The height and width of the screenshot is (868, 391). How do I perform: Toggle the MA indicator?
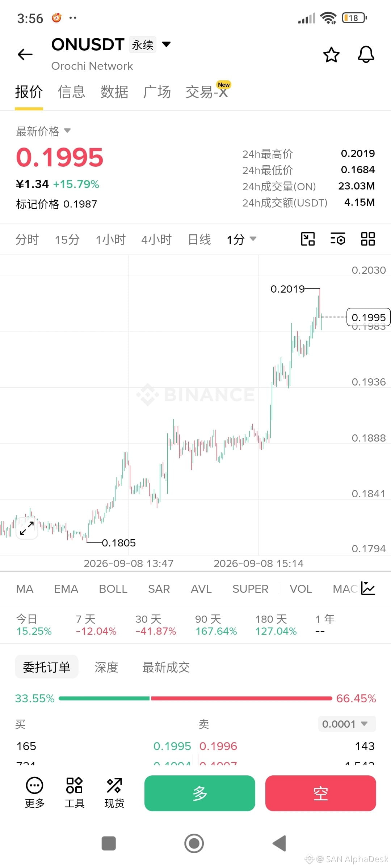[x=25, y=589]
